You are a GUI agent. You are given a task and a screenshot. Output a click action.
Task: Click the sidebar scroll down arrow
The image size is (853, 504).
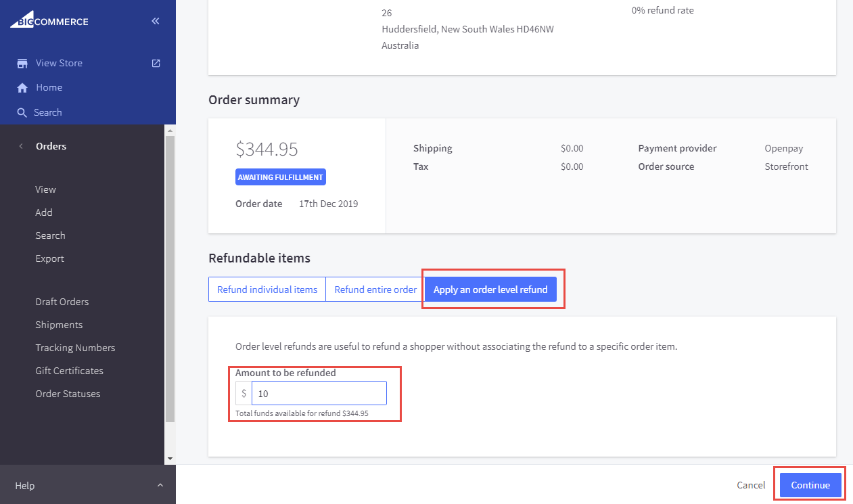[170, 459]
